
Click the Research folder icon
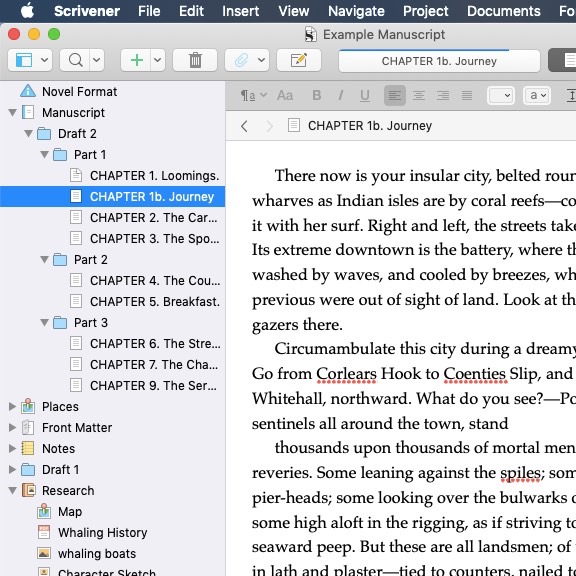28,490
